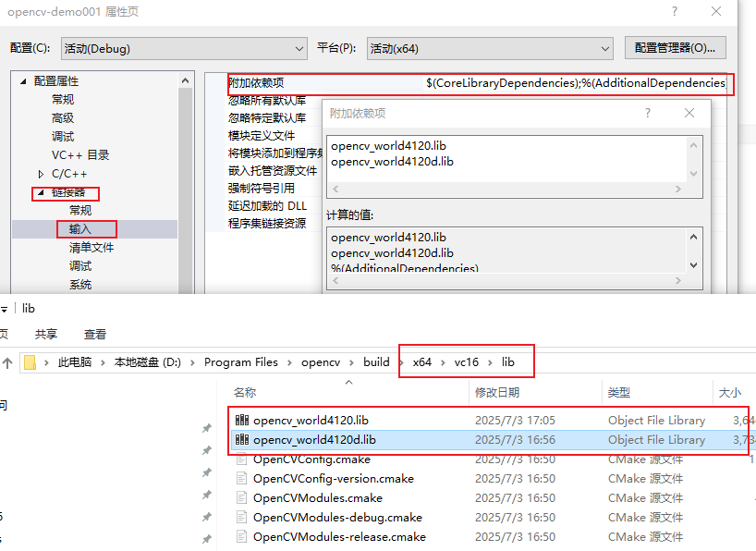Select the 忽略所有默认库 property
The width and height of the screenshot is (756, 551).
click(x=267, y=101)
